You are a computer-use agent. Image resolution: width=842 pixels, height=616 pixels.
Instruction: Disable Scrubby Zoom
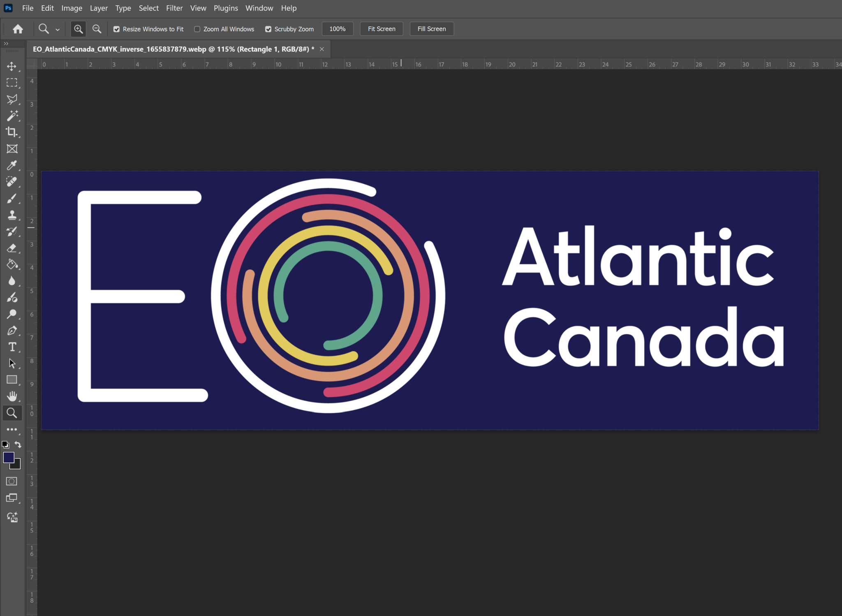[268, 29]
